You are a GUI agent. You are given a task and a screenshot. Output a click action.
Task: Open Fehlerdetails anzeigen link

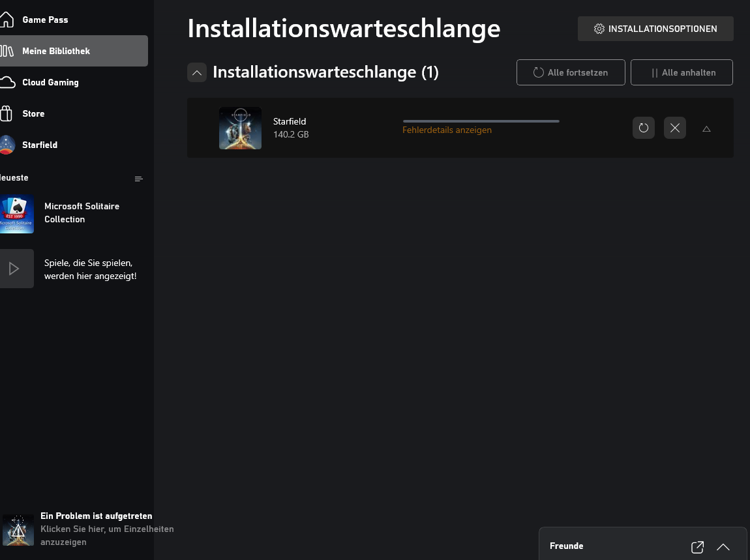[447, 130]
